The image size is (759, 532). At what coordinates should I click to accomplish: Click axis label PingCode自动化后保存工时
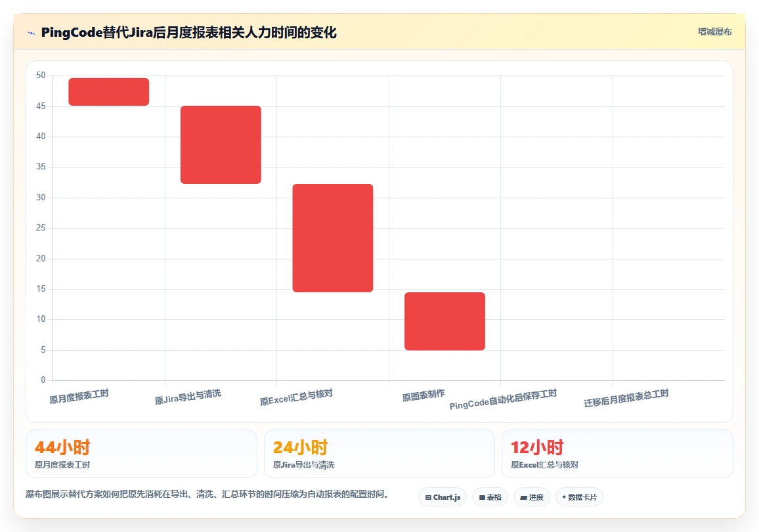point(503,399)
